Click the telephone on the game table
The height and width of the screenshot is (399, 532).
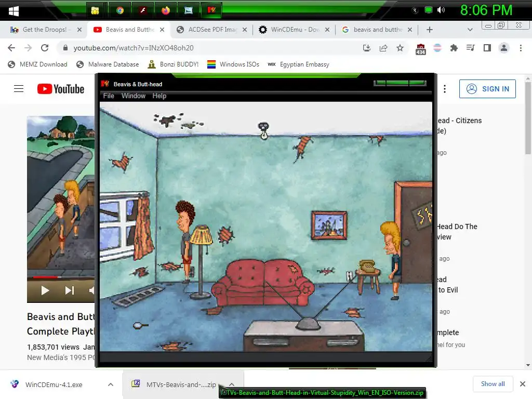(367, 265)
